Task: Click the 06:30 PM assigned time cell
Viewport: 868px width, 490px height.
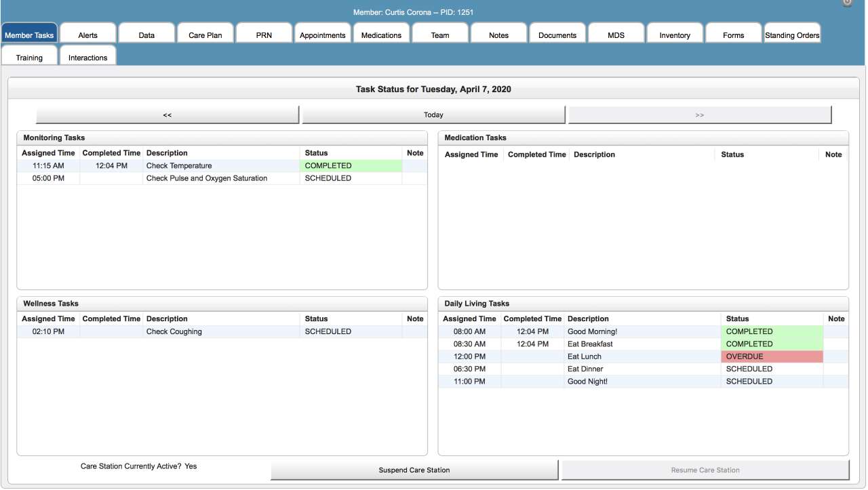Action: click(469, 369)
